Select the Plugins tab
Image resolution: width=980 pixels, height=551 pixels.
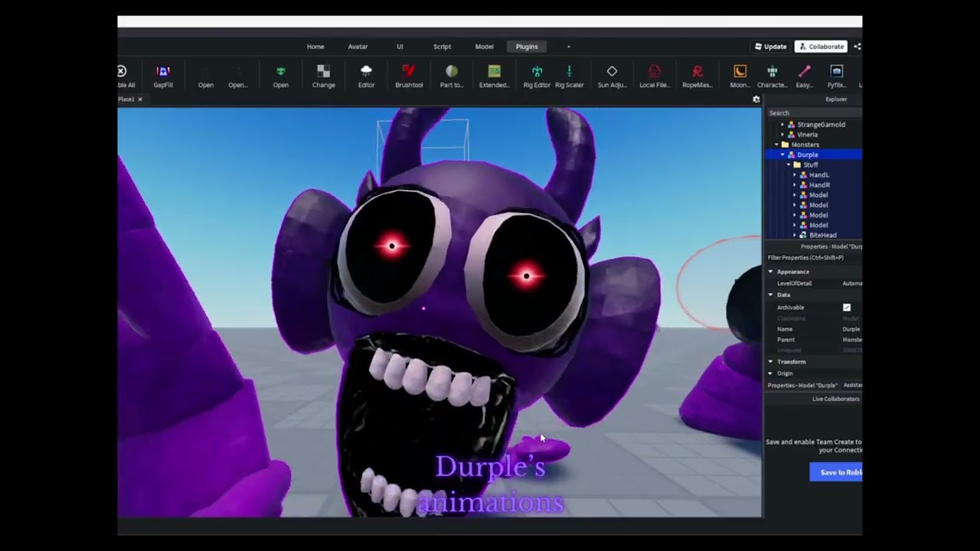coord(527,47)
